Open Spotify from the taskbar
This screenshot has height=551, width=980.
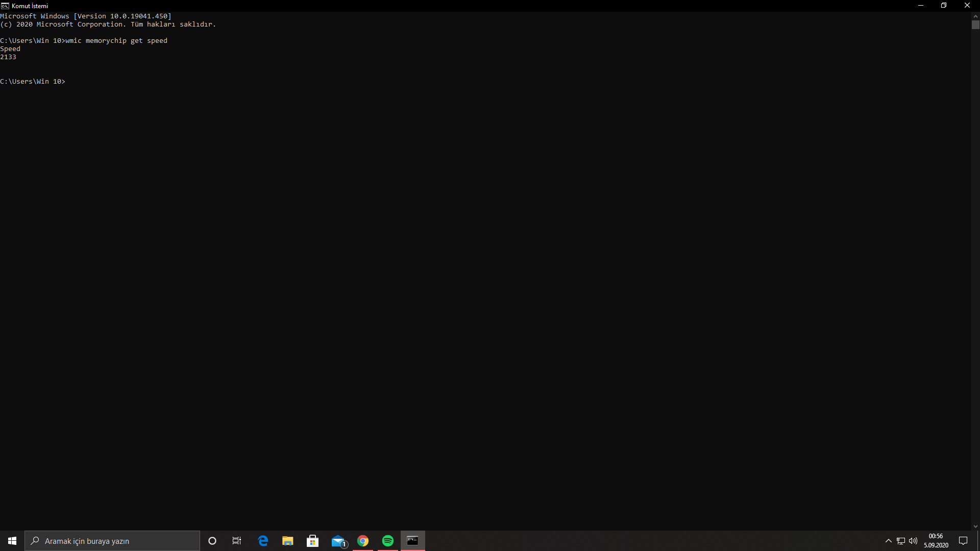point(388,541)
